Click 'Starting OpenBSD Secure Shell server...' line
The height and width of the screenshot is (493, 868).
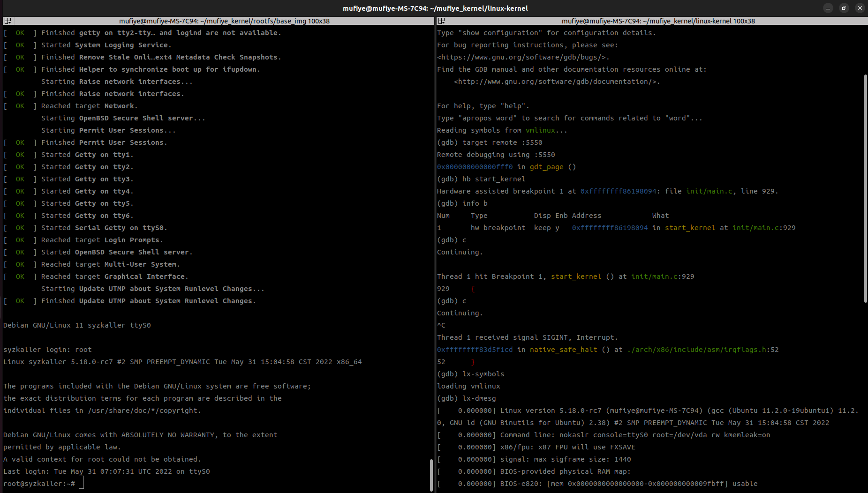pos(123,118)
